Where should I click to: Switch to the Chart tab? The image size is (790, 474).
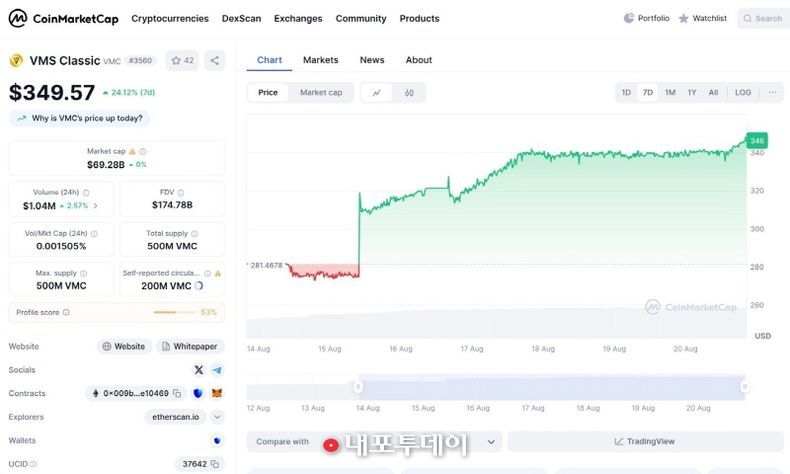tap(270, 60)
